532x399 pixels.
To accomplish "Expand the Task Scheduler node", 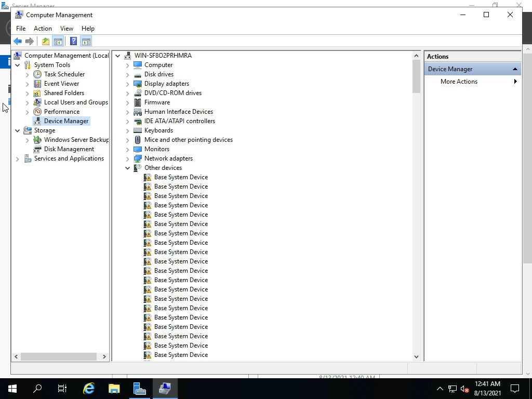I will pyautogui.click(x=28, y=74).
